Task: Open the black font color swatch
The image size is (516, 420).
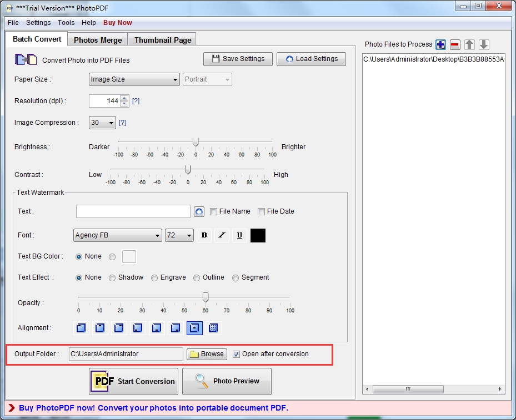Action: click(x=258, y=235)
